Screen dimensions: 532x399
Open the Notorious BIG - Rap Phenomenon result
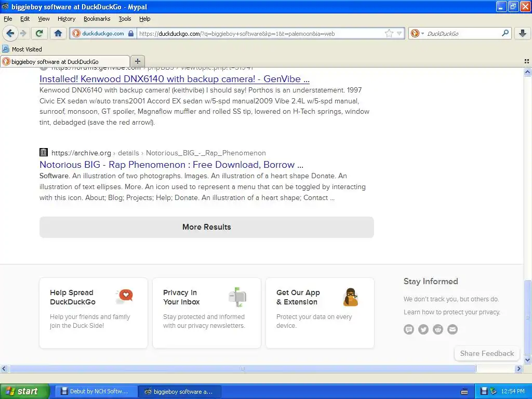click(x=171, y=165)
